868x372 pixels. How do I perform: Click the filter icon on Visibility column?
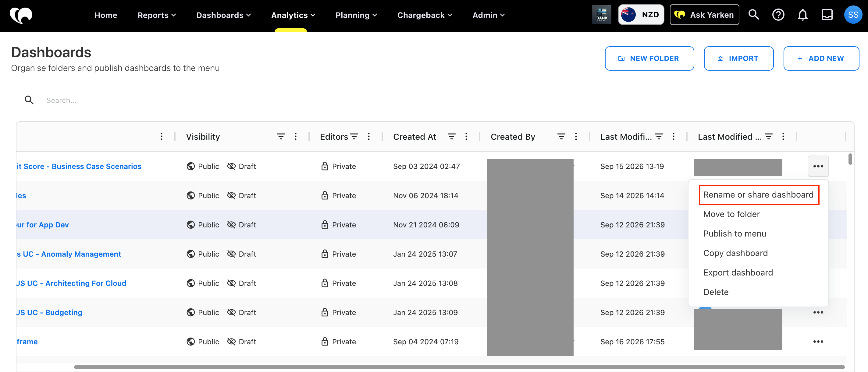coord(281,136)
